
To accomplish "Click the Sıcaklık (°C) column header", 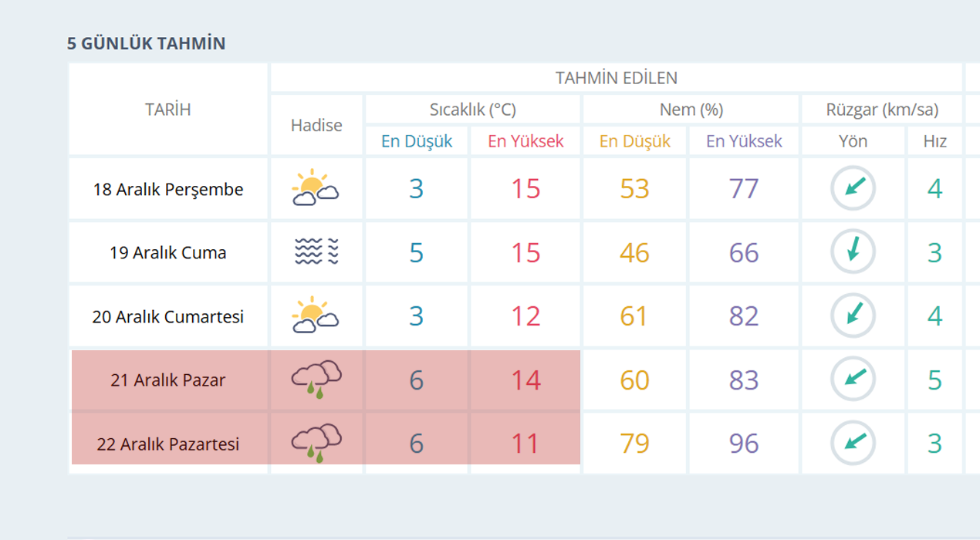I will tap(472, 110).
